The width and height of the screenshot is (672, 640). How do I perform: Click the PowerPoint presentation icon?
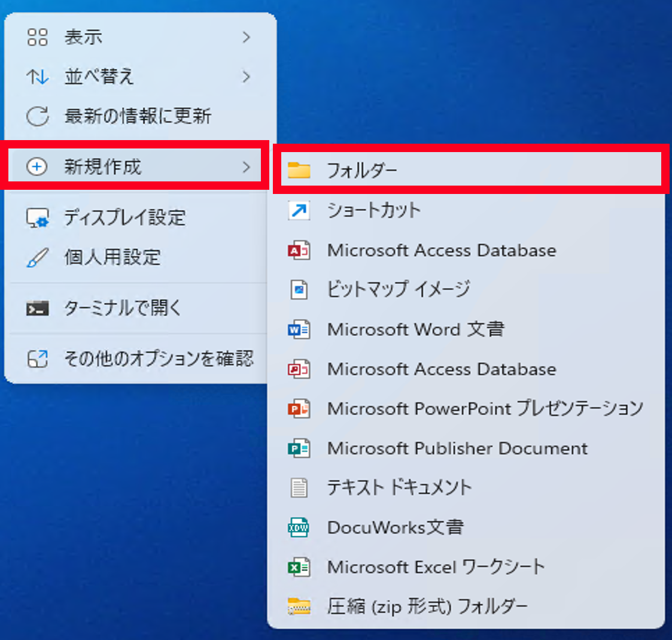tap(299, 409)
